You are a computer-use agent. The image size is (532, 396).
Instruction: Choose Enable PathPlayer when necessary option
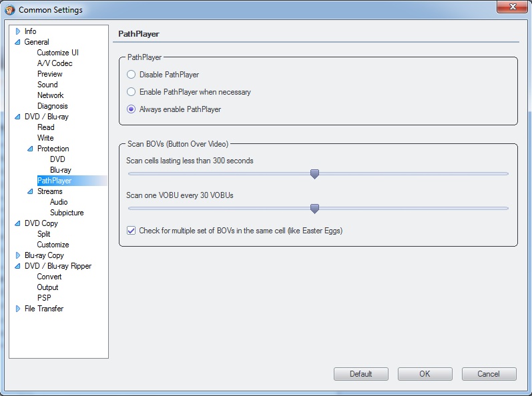[x=131, y=92]
